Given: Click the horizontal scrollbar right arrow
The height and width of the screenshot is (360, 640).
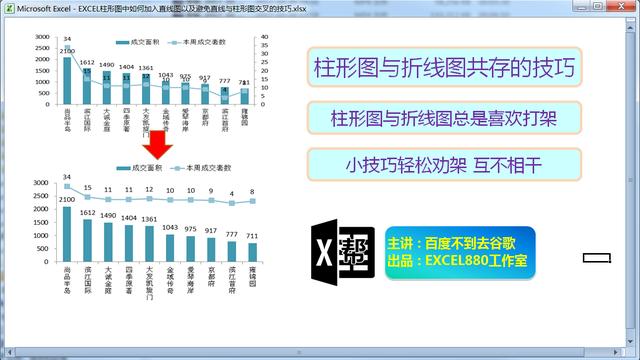Looking at the screenshot, I should [x=616, y=352].
